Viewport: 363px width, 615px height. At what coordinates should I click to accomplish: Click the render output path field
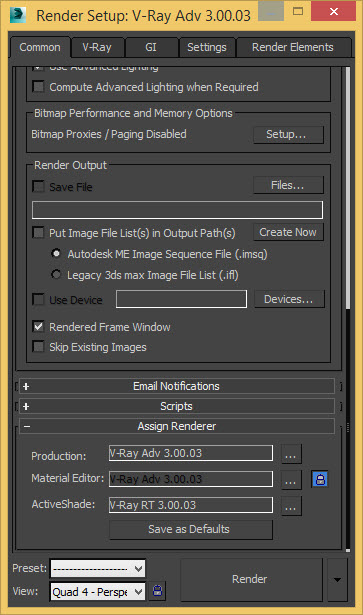(178, 210)
